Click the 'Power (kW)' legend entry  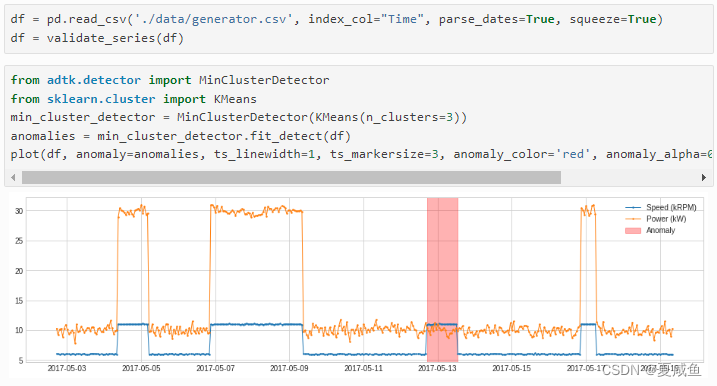pyautogui.click(x=656, y=219)
